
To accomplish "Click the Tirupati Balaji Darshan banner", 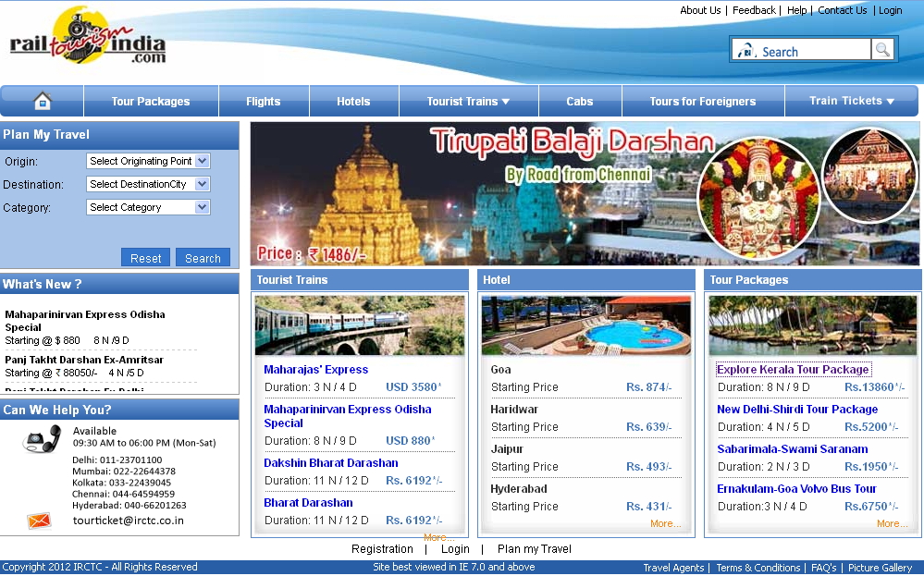I will tap(585, 193).
